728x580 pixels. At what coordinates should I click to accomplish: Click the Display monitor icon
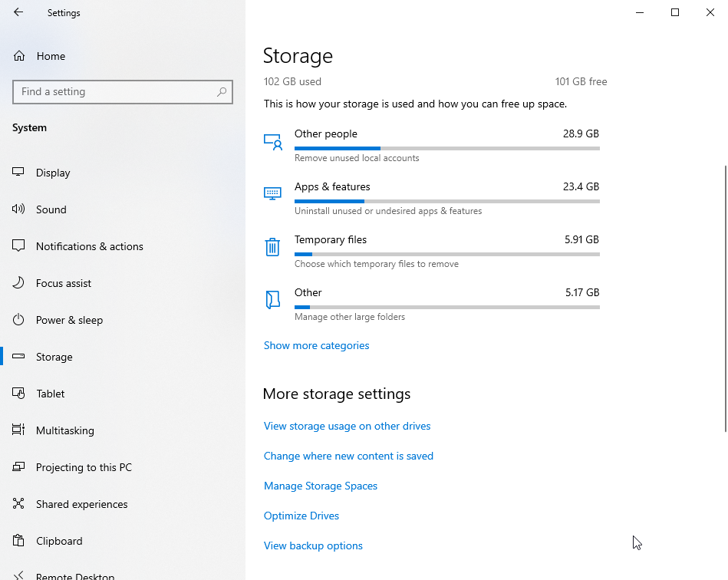tap(18, 173)
